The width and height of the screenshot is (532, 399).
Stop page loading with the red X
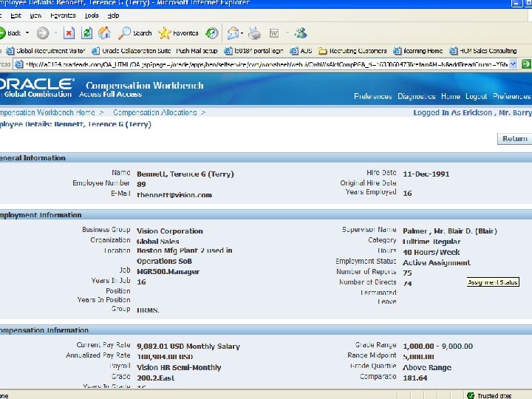[x=69, y=33]
